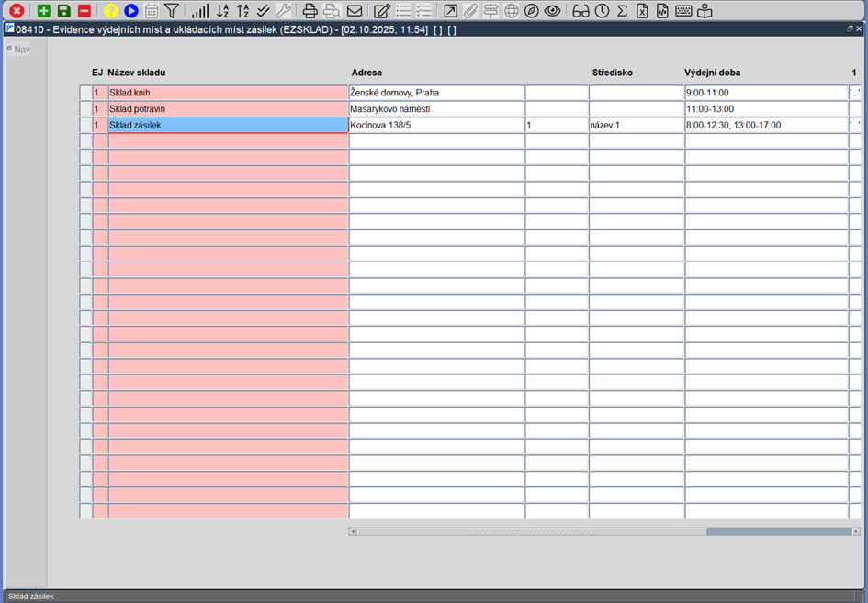Screen dimensions: 868x603
Task: Export to Excel file icon
Action: tap(642, 10)
